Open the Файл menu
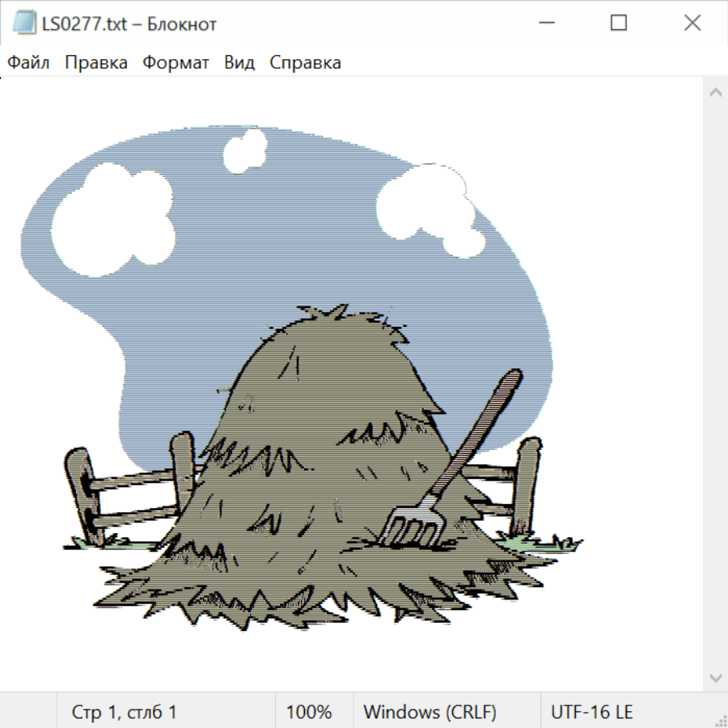Viewport: 728px width, 728px height. [x=29, y=63]
